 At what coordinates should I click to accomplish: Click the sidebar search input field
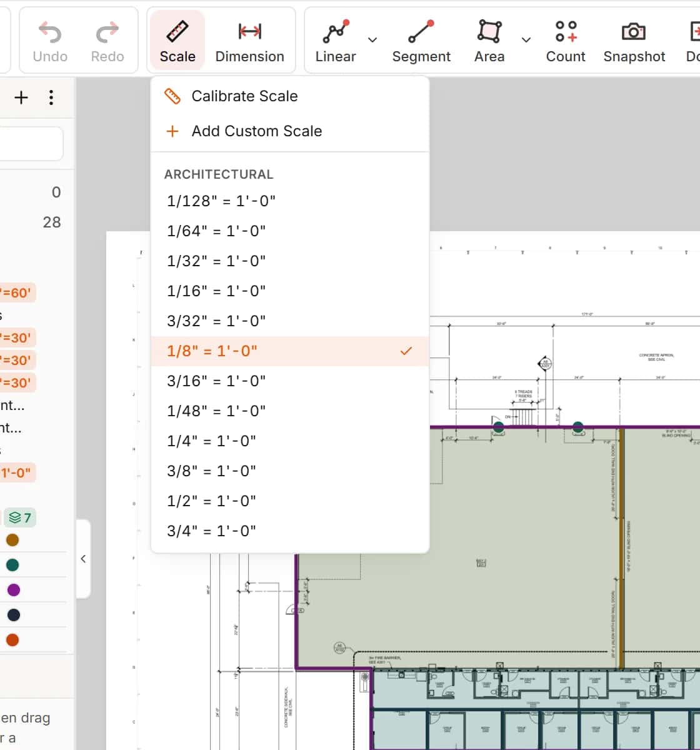(31, 144)
